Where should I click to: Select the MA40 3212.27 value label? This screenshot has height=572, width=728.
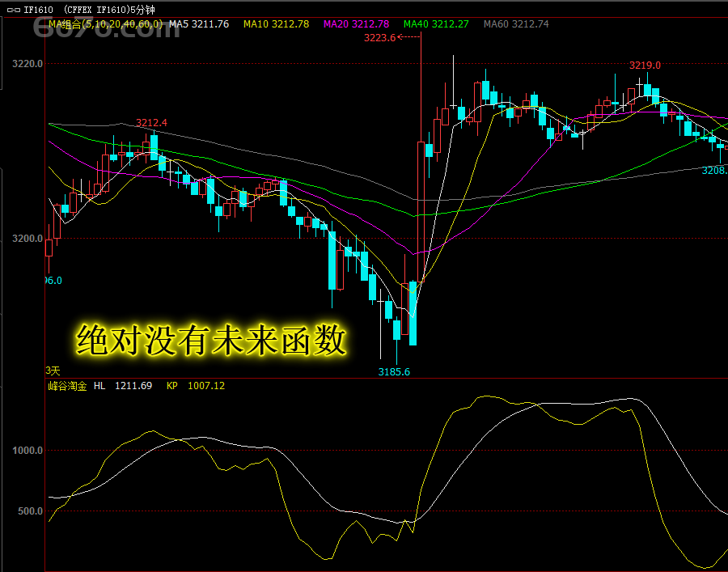(x=437, y=24)
